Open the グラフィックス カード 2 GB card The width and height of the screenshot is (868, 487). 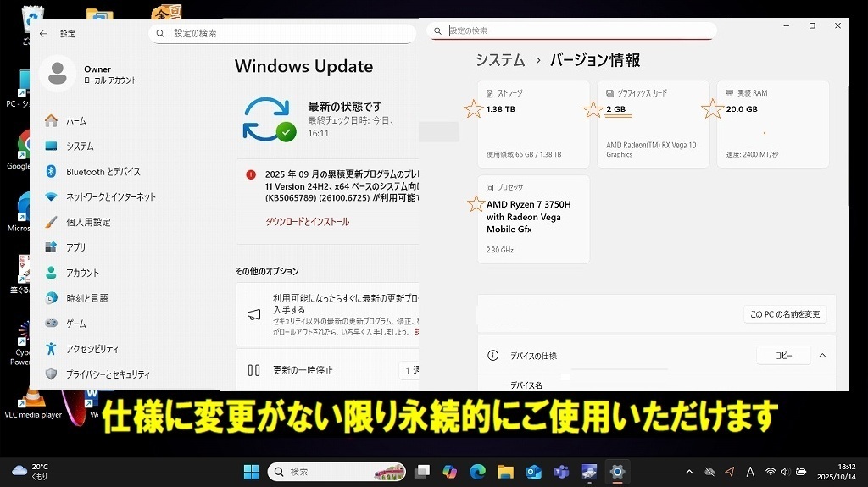pos(654,124)
